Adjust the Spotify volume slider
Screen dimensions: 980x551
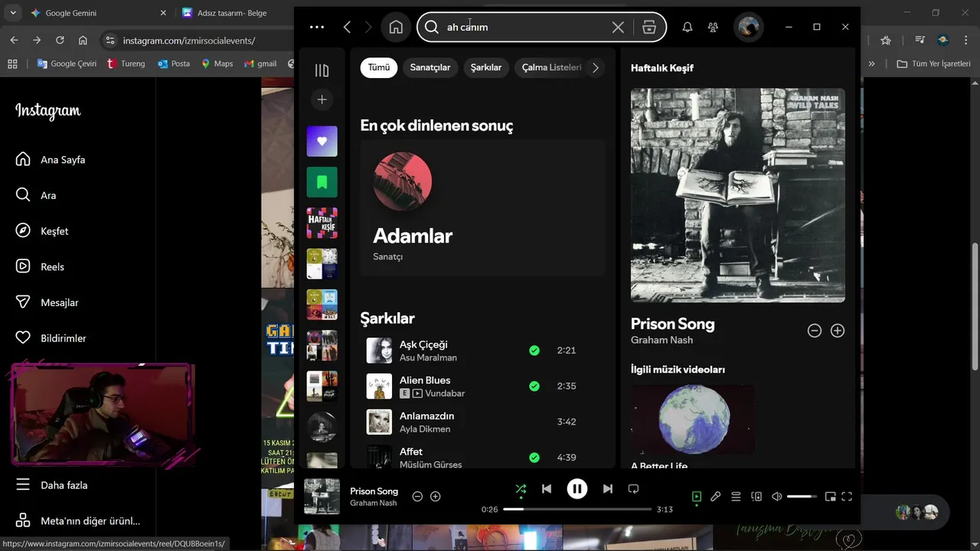click(x=802, y=497)
